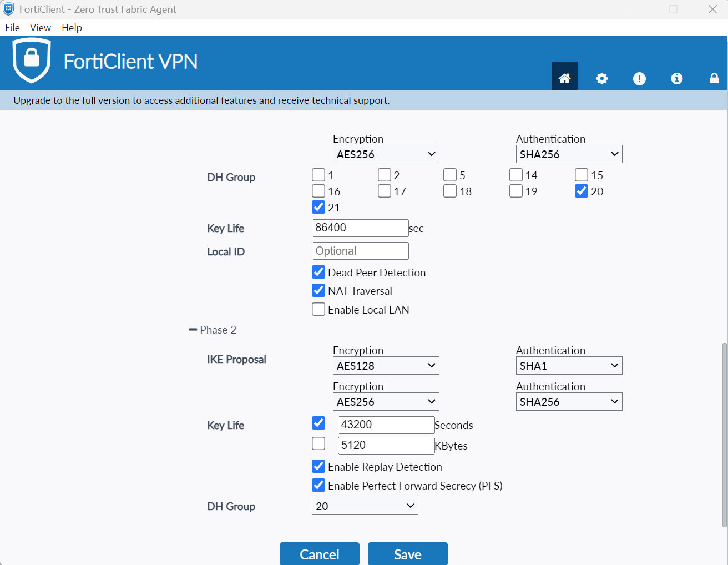Open Phase 2 DH Group dropdown
728x565 pixels.
coord(365,506)
